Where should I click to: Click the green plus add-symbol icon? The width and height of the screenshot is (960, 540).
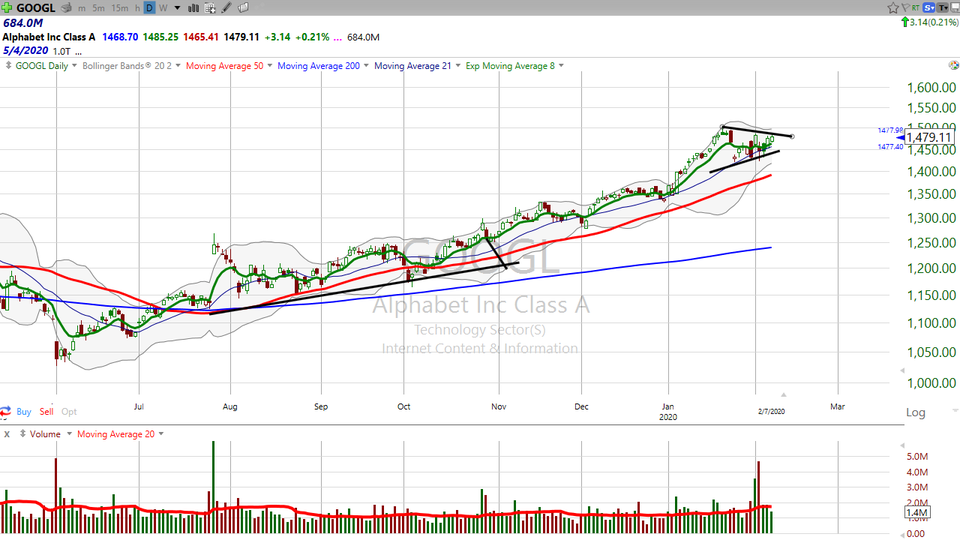[7, 8]
